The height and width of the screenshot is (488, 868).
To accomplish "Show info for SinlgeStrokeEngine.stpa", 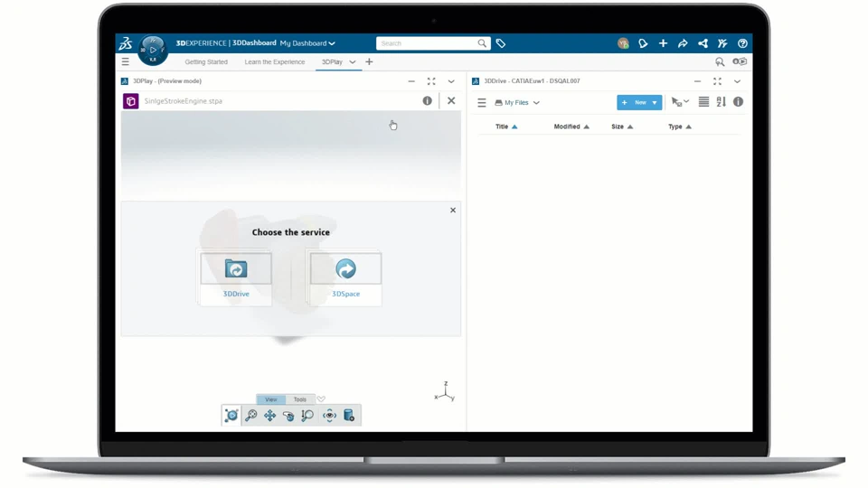I will click(428, 100).
